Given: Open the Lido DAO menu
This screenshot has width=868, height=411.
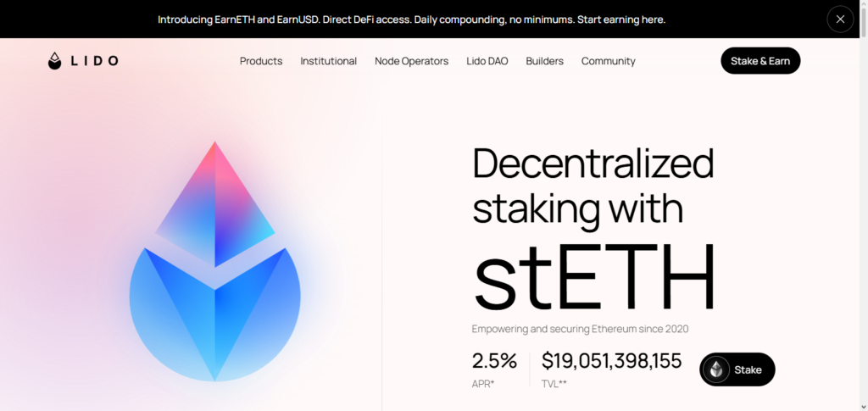Looking at the screenshot, I should click(x=487, y=61).
